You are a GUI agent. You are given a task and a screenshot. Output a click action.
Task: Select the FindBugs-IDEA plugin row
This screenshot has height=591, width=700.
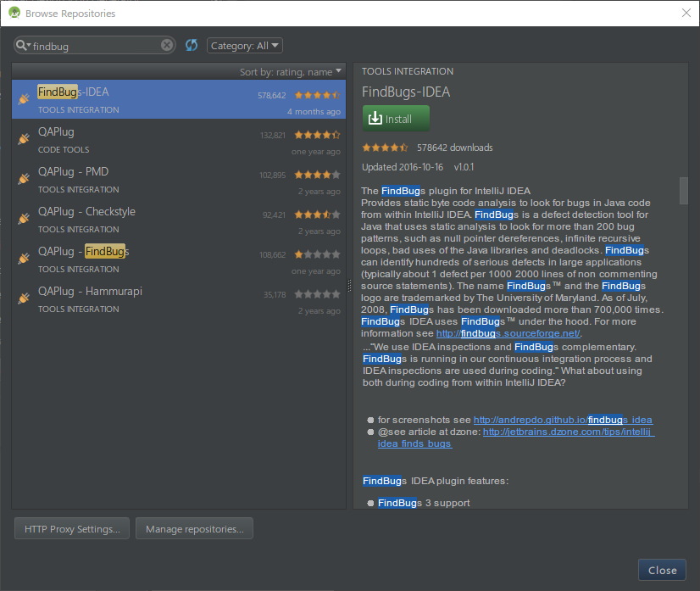pyautogui.click(x=179, y=99)
